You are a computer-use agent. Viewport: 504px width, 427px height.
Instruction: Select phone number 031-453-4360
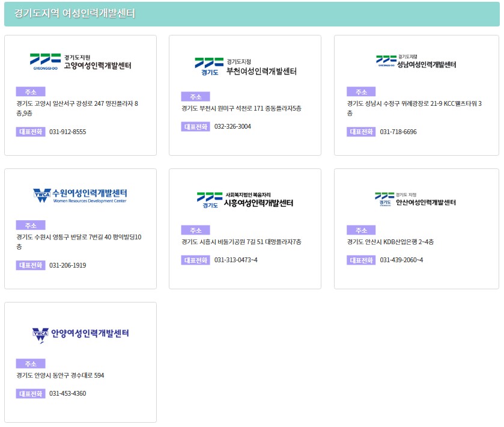(x=67, y=393)
